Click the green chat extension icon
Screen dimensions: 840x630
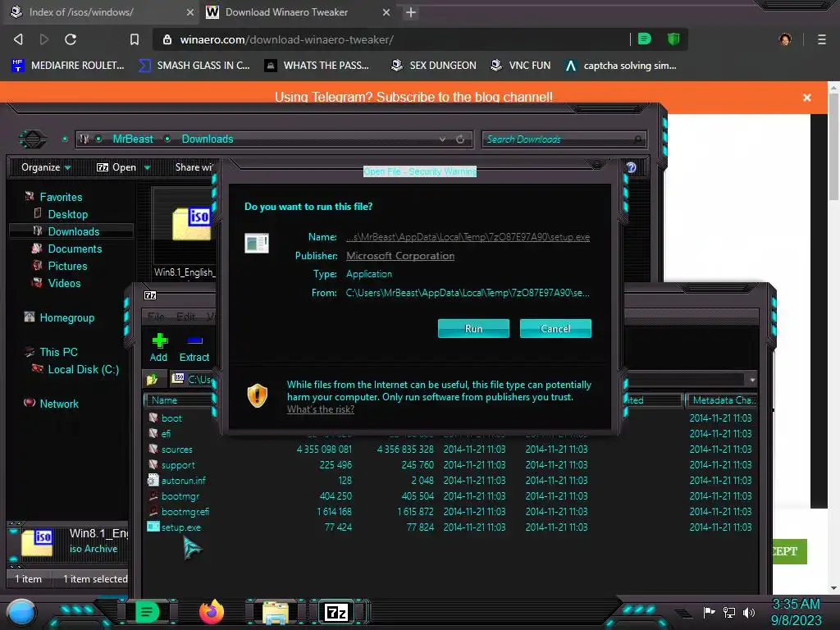point(645,39)
